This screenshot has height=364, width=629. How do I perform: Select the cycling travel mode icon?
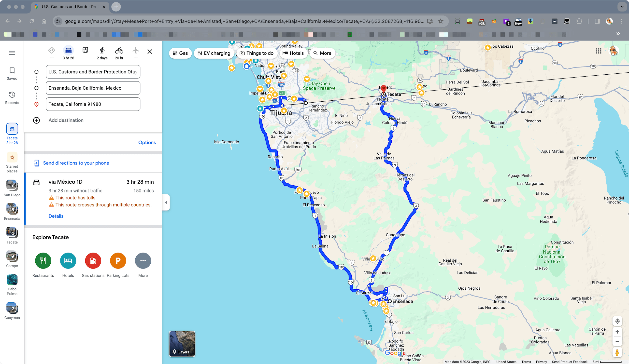coord(119,51)
